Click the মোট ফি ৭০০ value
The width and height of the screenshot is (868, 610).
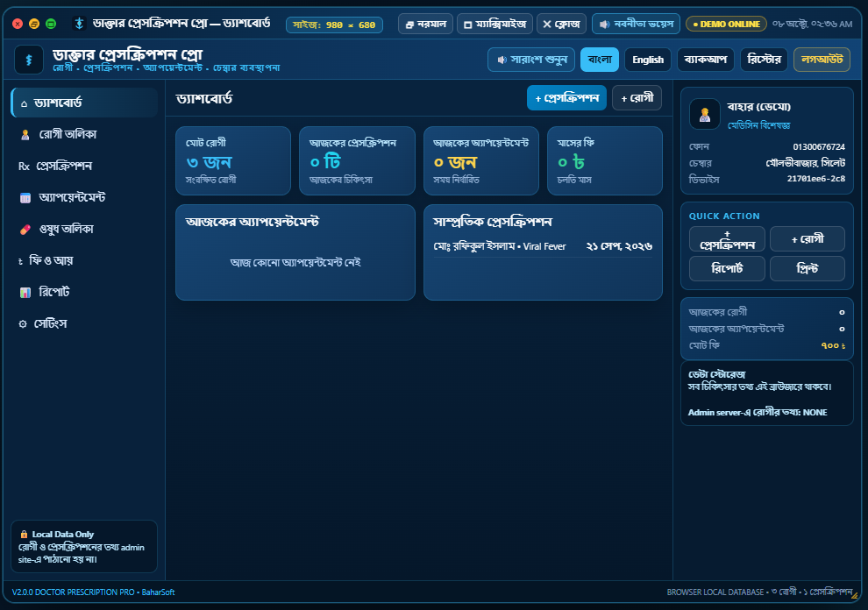tap(833, 345)
